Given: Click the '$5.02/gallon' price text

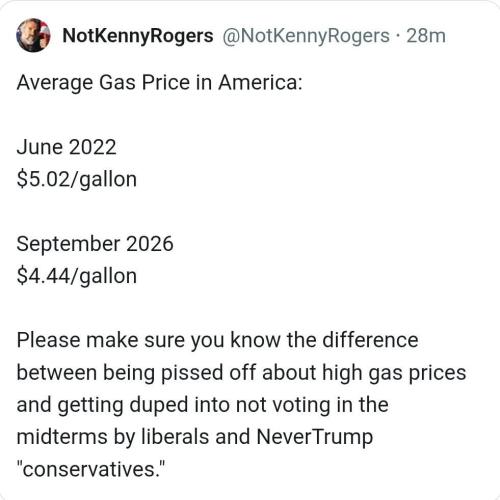Looking at the screenshot, I should 77,180.
